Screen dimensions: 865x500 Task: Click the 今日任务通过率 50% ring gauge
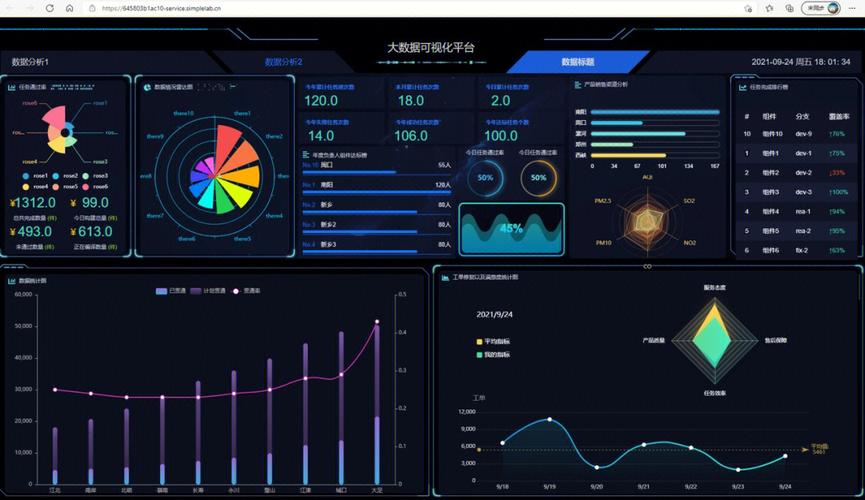[486, 177]
